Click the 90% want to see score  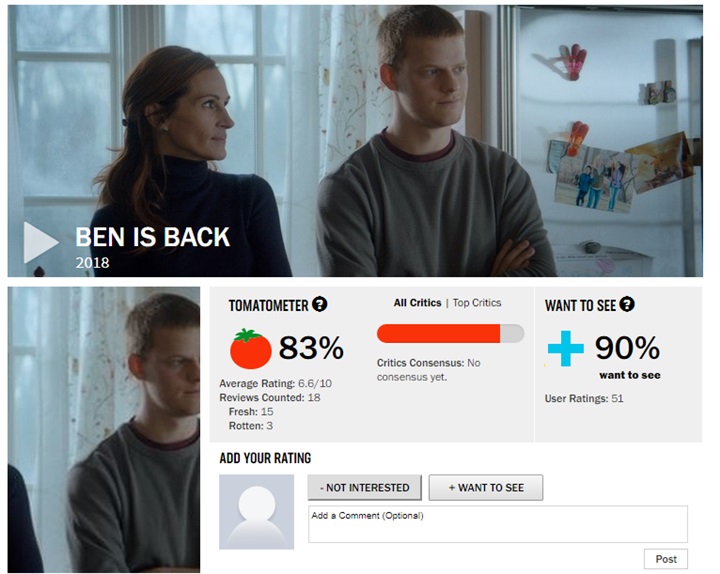coord(627,348)
